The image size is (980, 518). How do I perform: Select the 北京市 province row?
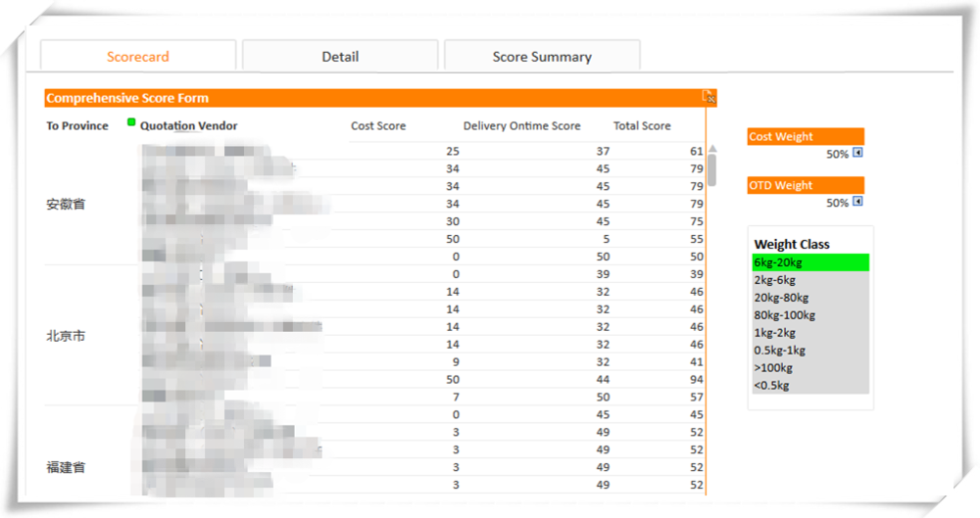click(67, 336)
